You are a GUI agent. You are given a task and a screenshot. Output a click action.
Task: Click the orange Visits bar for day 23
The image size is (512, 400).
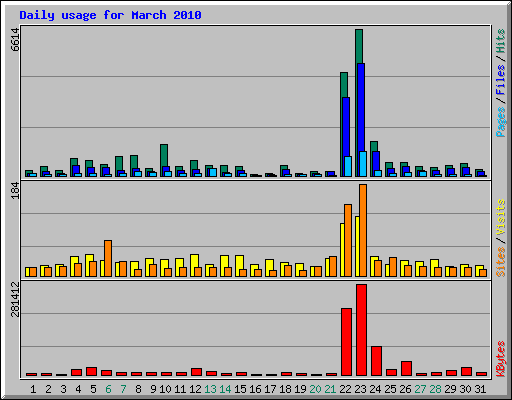[x=363, y=230]
